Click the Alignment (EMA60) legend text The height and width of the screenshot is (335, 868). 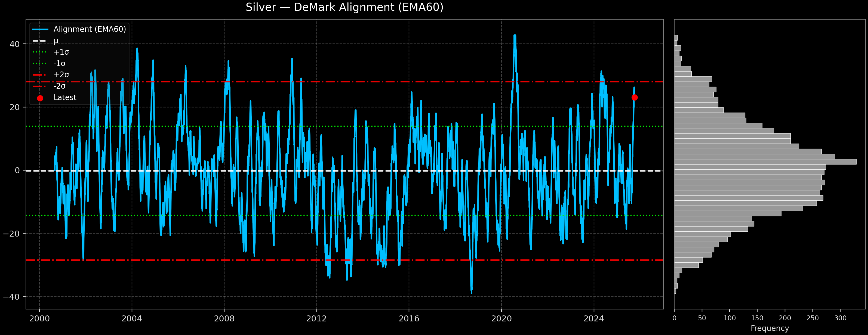tap(90, 29)
